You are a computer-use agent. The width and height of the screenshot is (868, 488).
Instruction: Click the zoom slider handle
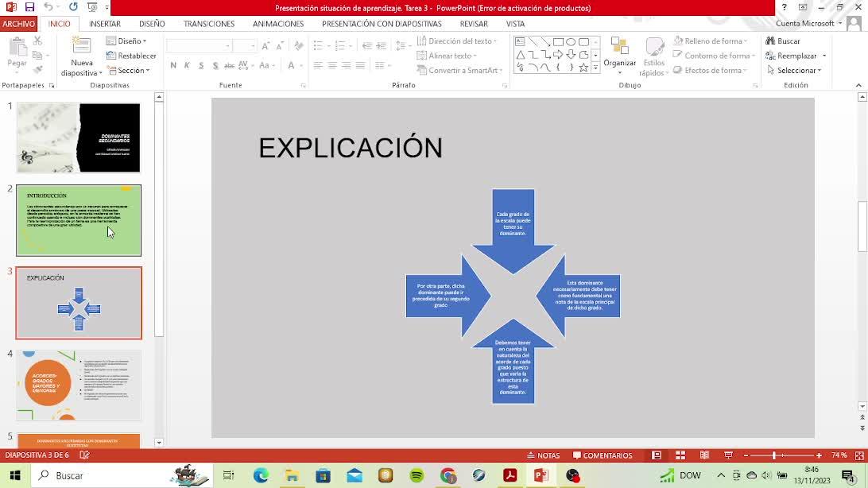click(x=774, y=455)
